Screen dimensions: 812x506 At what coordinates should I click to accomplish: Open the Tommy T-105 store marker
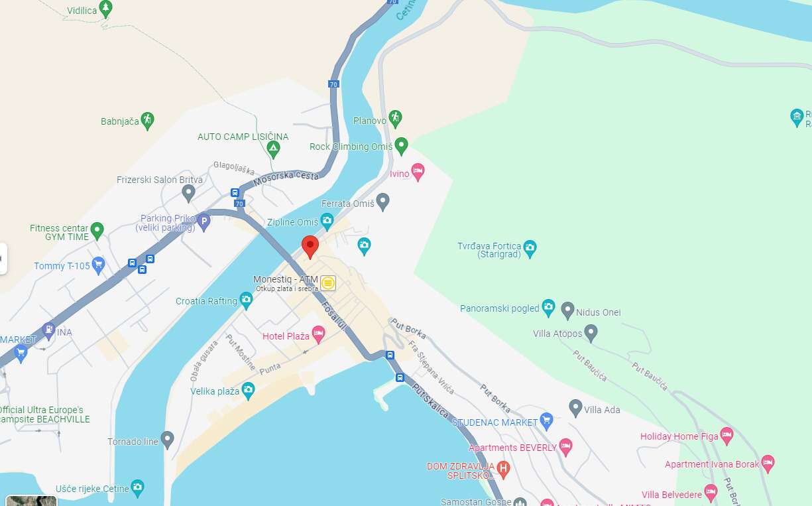click(x=99, y=265)
